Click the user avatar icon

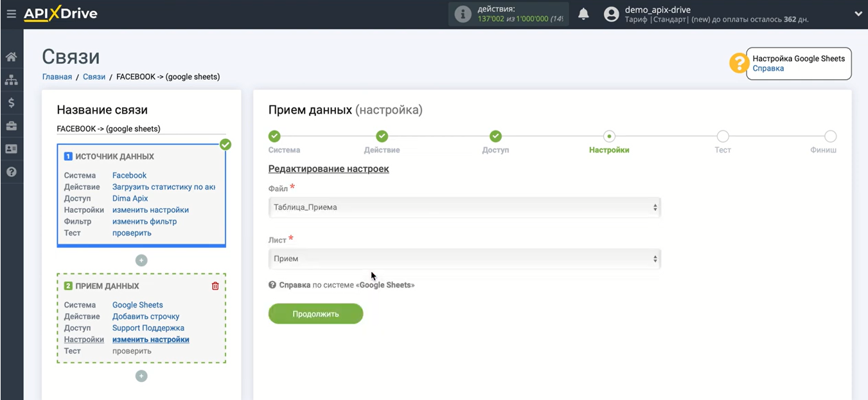pyautogui.click(x=612, y=14)
